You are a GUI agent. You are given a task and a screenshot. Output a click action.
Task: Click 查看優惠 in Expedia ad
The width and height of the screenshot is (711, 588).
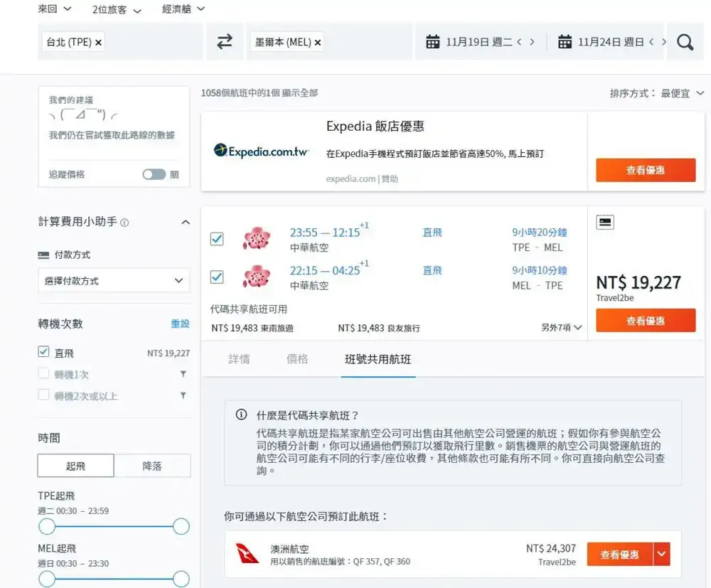(646, 170)
